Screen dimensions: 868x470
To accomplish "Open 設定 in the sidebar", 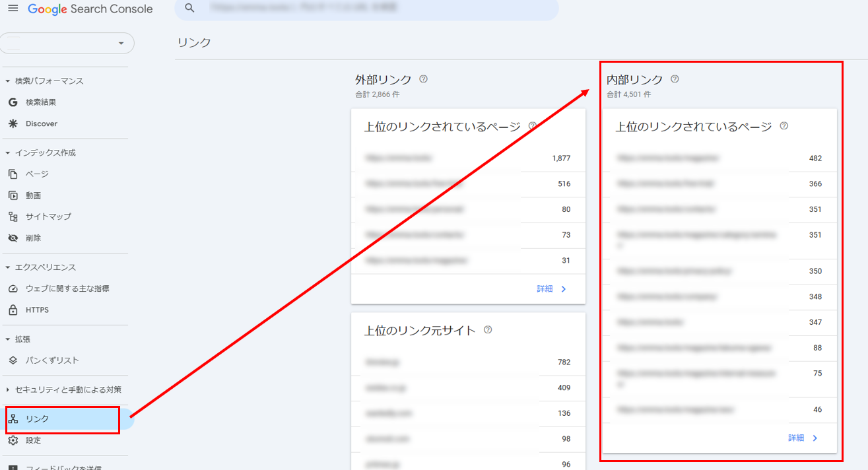I will [33, 440].
